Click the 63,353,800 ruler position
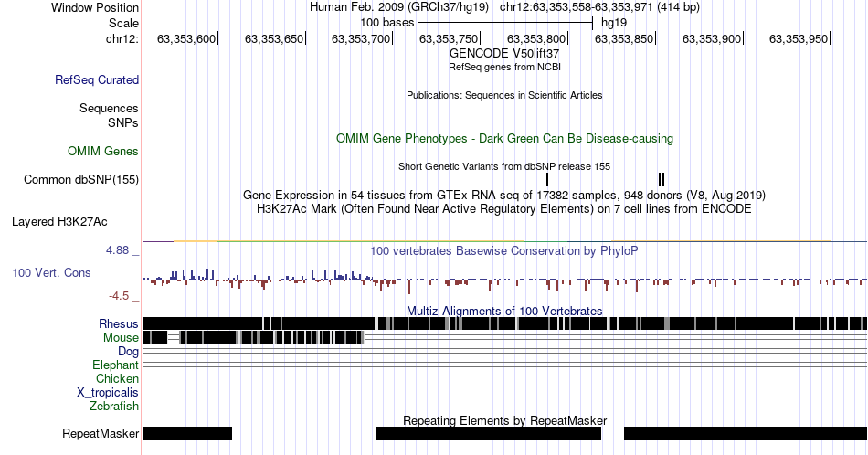Screen dimensions: 868x455 [536, 38]
